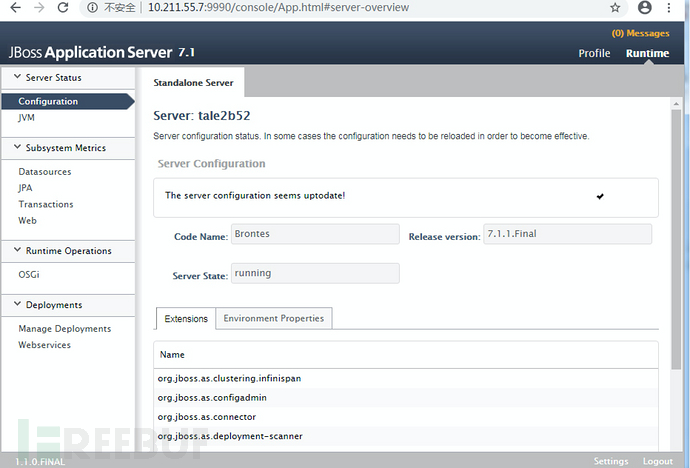Select the Standalone Server tab
The image size is (690, 468).
click(x=192, y=80)
